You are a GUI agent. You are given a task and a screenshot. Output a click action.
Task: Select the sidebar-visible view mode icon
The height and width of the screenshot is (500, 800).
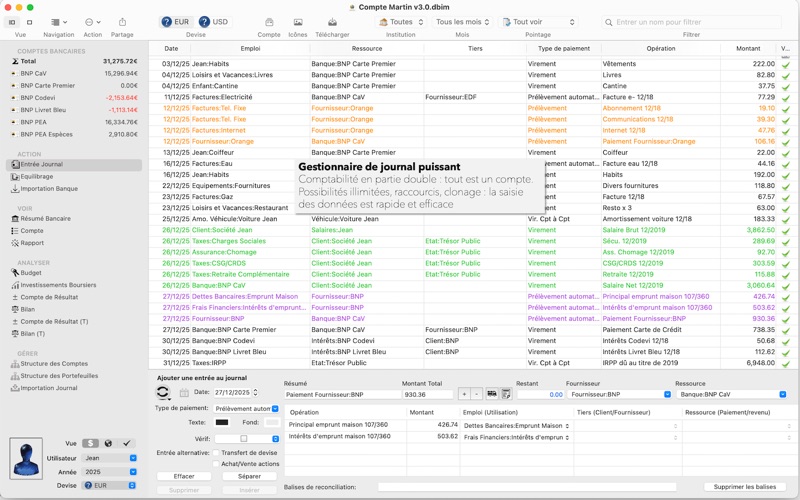(x=12, y=22)
